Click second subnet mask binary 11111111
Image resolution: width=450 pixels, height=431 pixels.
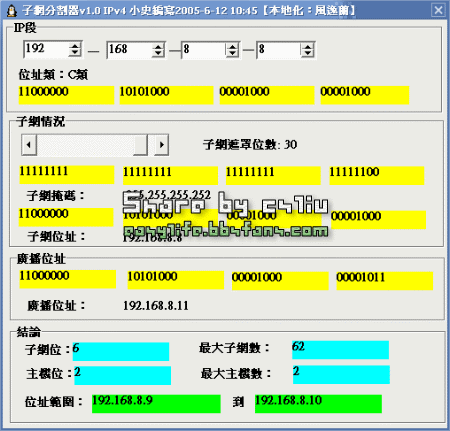(170, 175)
